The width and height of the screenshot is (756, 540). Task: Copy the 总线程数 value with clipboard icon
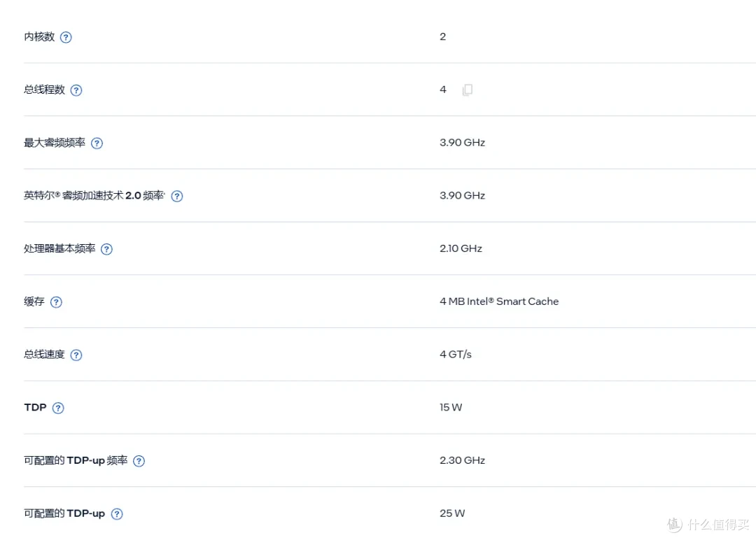pos(467,90)
